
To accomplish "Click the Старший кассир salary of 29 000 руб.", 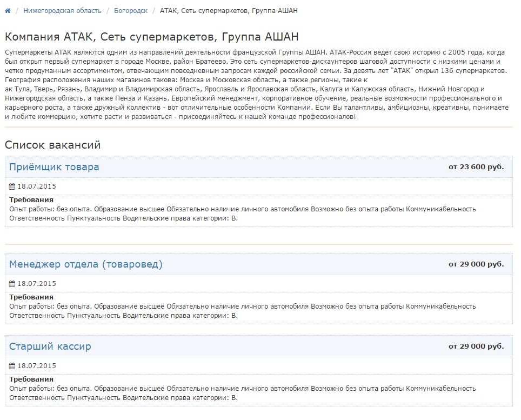I will (x=476, y=346).
